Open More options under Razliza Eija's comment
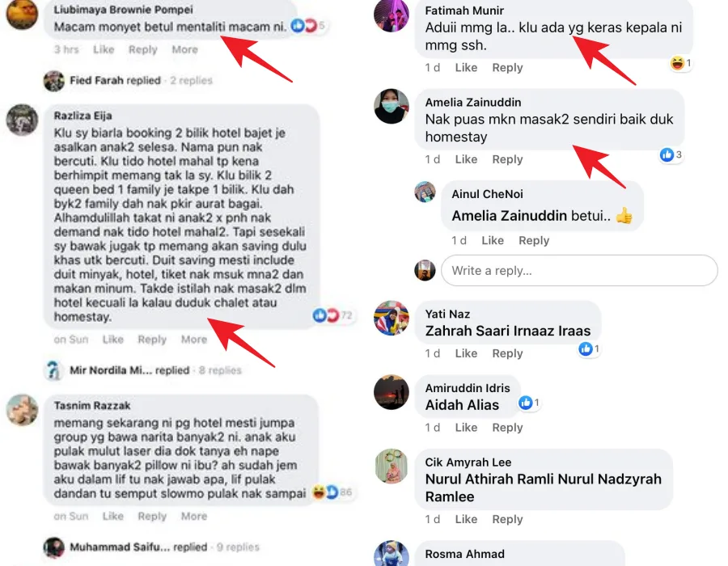 [194, 340]
